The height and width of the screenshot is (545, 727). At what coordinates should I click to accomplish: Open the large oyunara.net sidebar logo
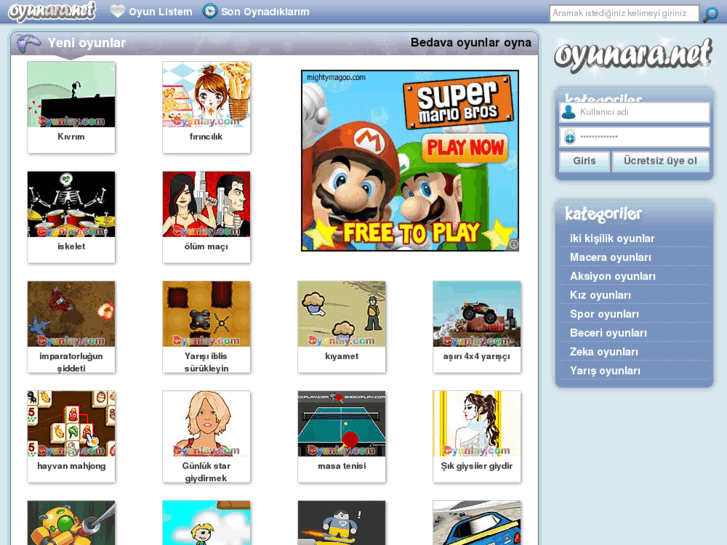tap(633, 55)
